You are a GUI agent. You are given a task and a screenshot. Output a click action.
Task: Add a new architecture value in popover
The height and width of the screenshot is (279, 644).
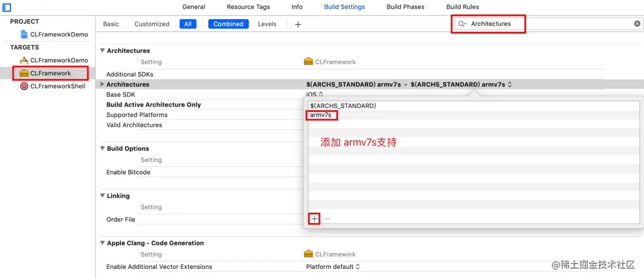pyautogui.click(x=315, y=219)
